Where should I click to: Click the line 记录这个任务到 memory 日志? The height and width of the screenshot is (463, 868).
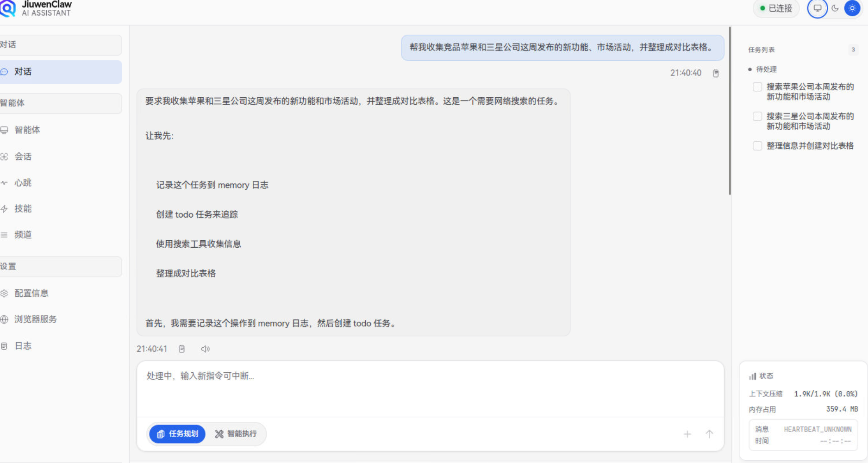pyautogui.click(x=212, y=185)
